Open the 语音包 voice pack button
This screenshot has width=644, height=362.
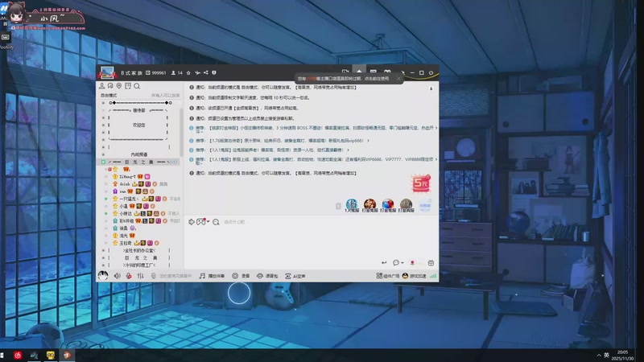coord(267,276)
